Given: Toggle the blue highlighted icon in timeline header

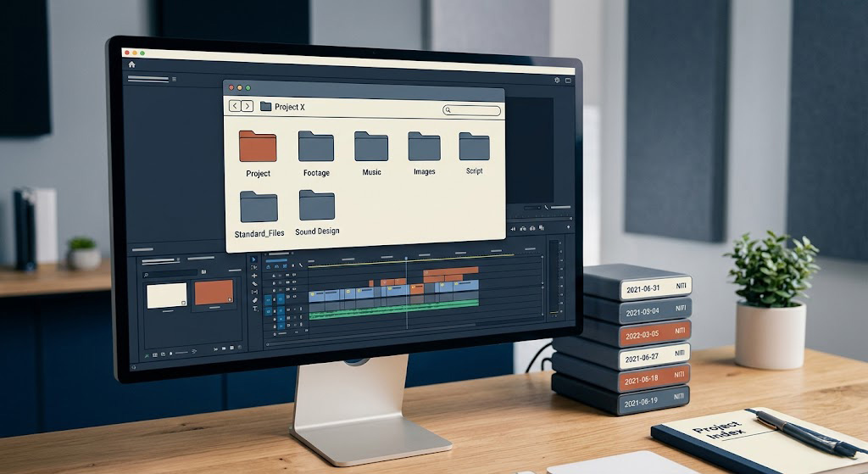Looking at the screenshot, I should [285, 265].
